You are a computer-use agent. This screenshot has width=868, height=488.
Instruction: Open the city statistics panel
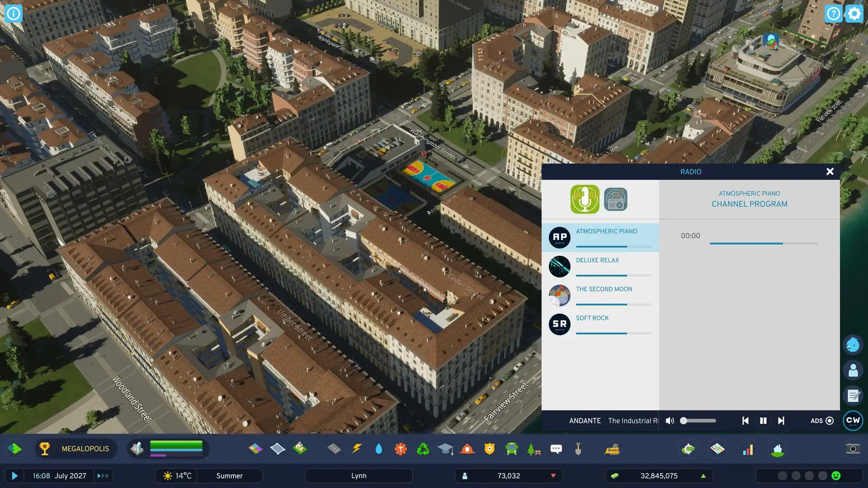coord(748,449)
